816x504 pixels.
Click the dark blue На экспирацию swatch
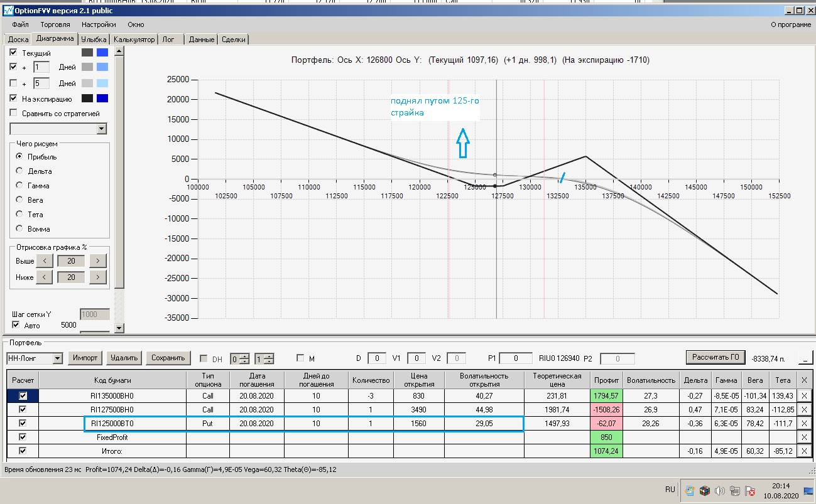102,99
